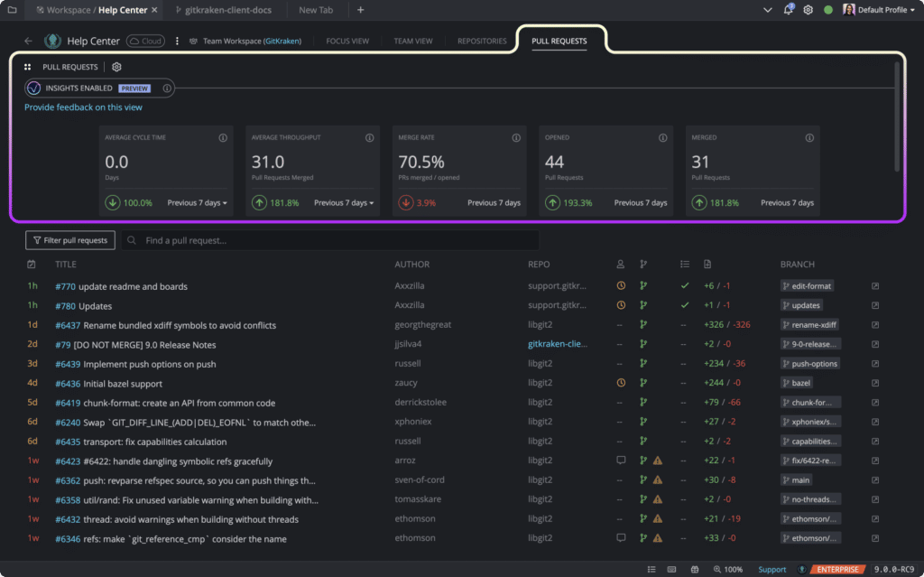Screen dimensions: 924x577
Task: Show info for Average Cycle Time
Action: pyautogui.click(x=223, y=137)
